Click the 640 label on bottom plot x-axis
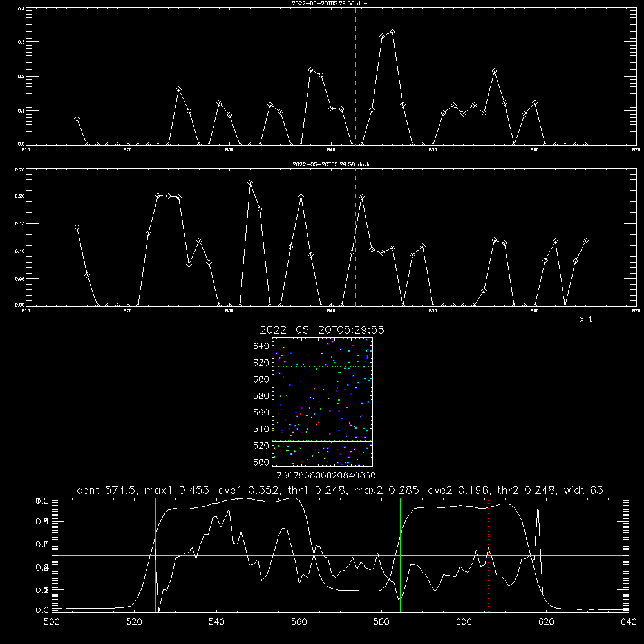The height and width of the screenshot is (644, 644). (x=629, y=622)
